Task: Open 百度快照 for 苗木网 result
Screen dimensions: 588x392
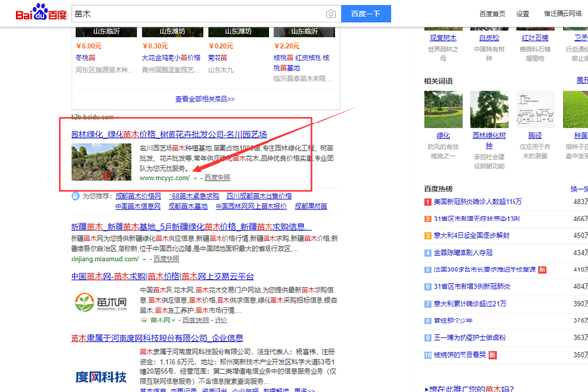Action: point(196,320)
